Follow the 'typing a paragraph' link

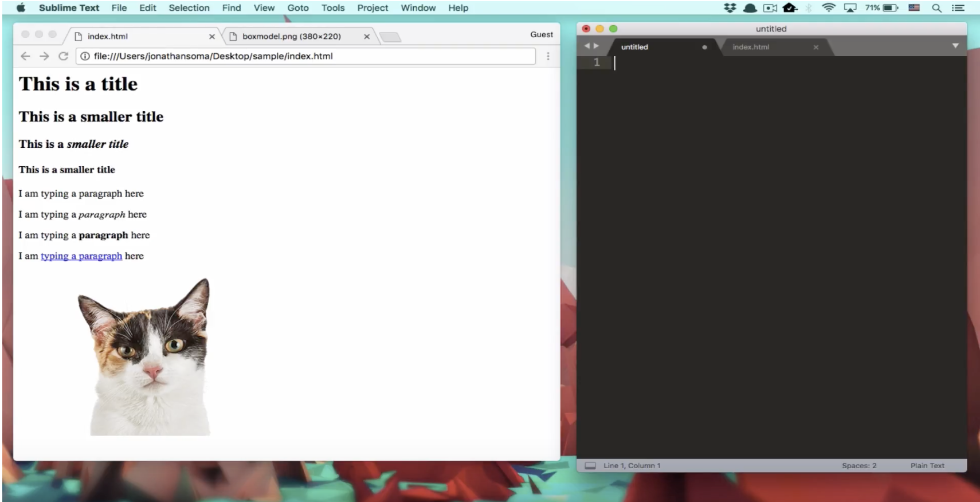coord(81,256)
